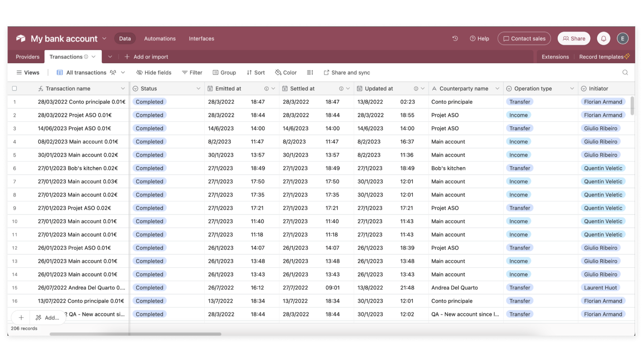The image size is (644, 362).
Task: Click the Hide fields button
Action: pos(154,72)
